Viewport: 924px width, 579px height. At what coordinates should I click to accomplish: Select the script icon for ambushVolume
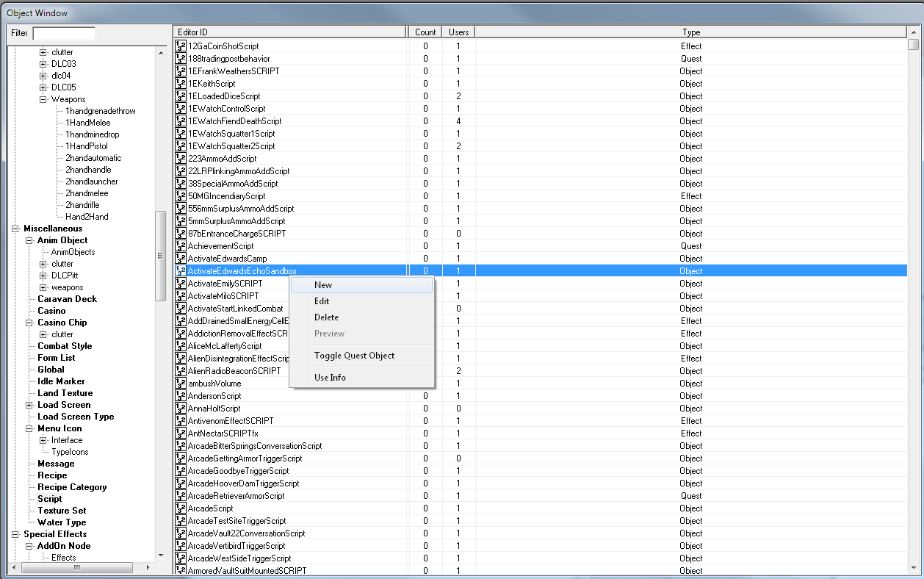(x=180, y=383)
